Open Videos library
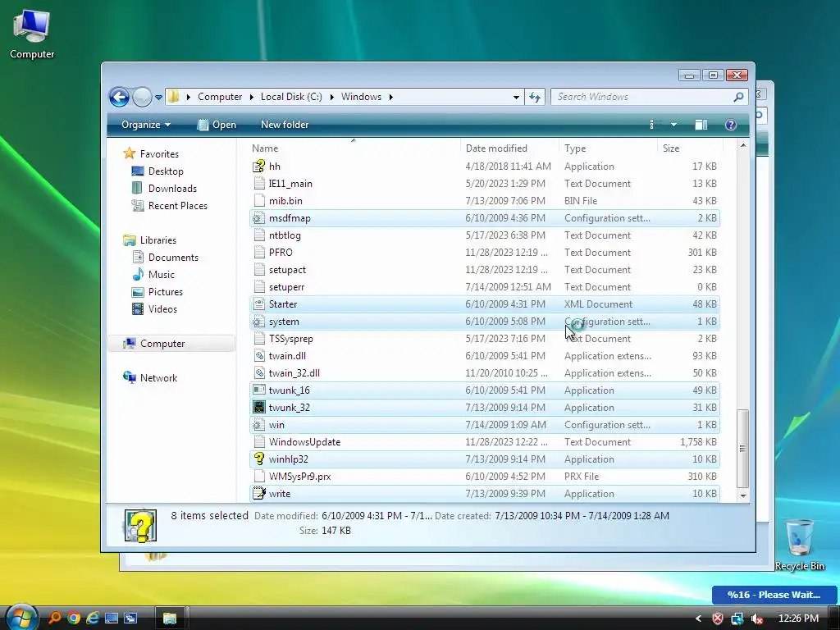The width and height of the screenshot is (840, 630). click(162, 309)
